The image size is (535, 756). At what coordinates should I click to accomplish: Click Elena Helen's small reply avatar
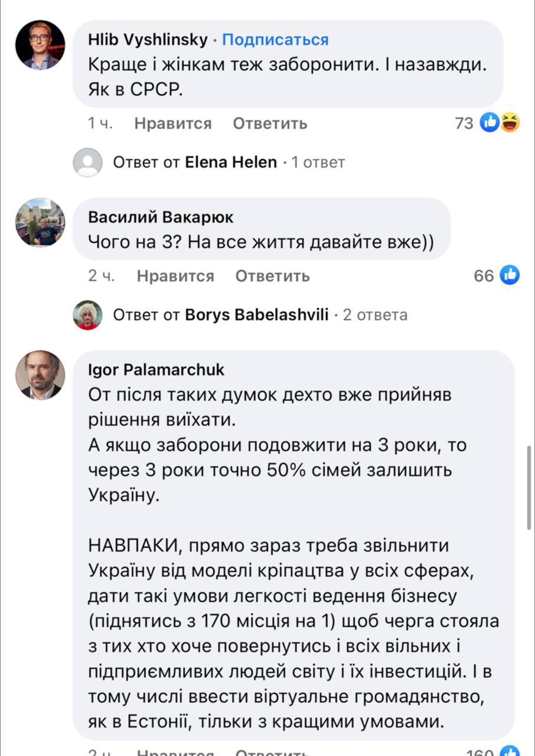coord(87,162)
